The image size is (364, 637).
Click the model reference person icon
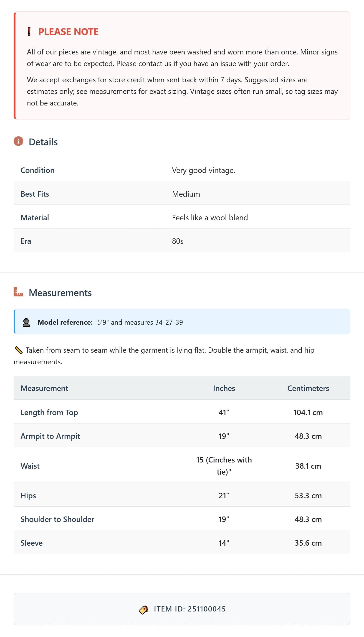click(x=26, y=322)
